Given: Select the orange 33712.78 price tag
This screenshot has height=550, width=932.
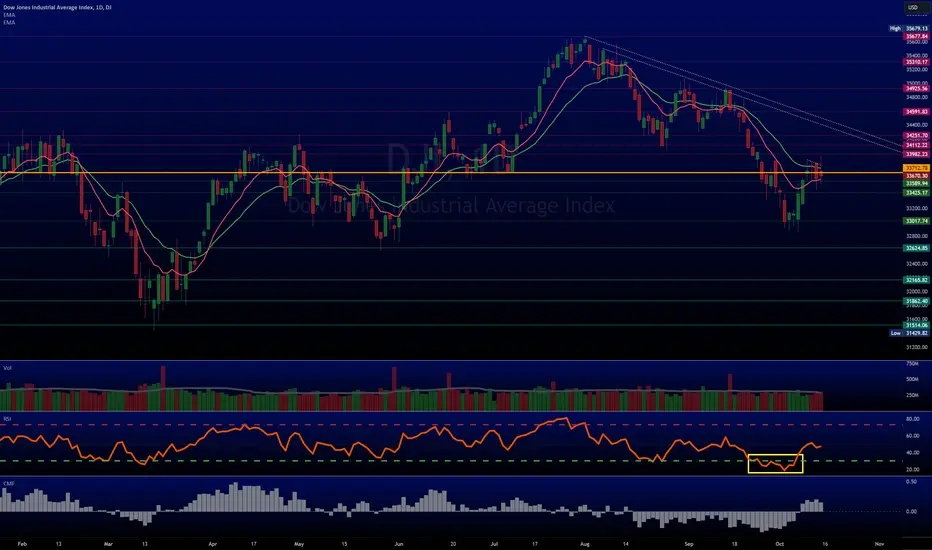Looking at the screenshot, I should tap(916, 169).
